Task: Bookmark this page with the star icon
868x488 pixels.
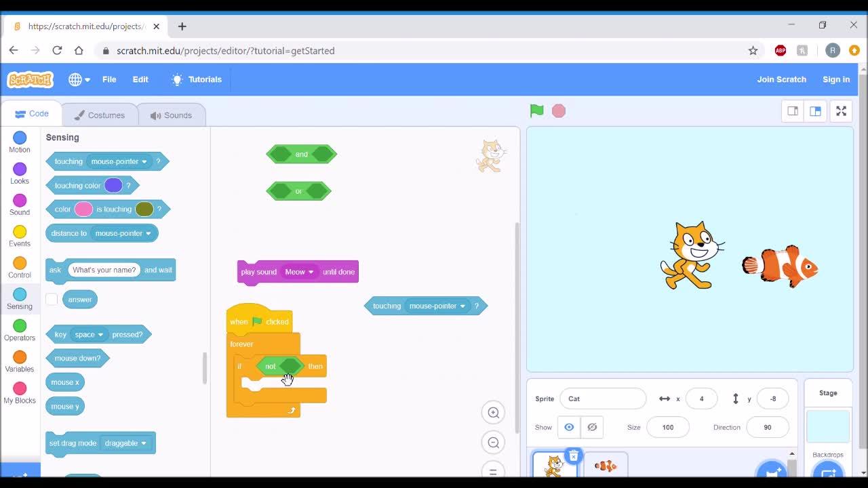Action: pyautogui.click(x=753, y=50)
